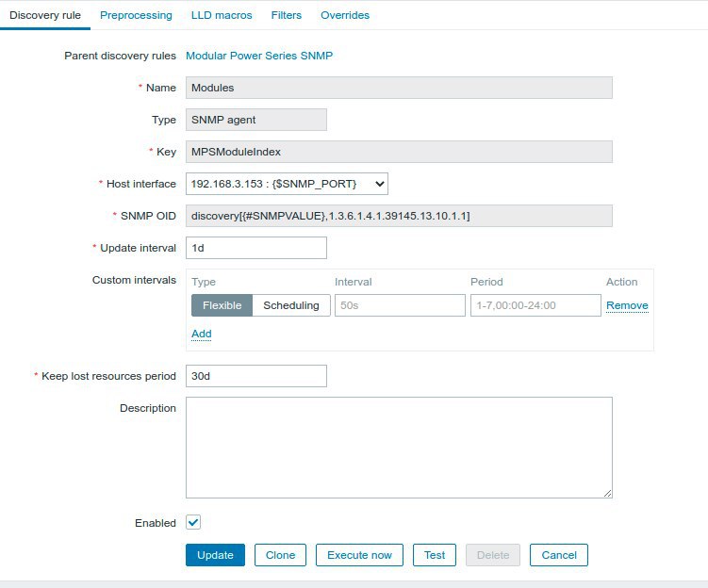Open the Overrides tab
Viewport: 708px width, 588px height.
pos(345,15)
